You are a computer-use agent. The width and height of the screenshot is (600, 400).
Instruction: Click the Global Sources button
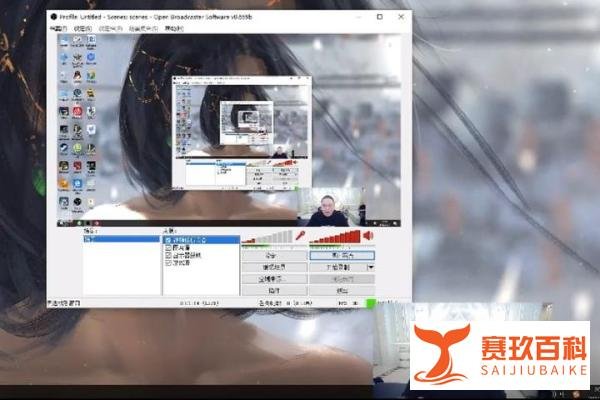(274, 279)
